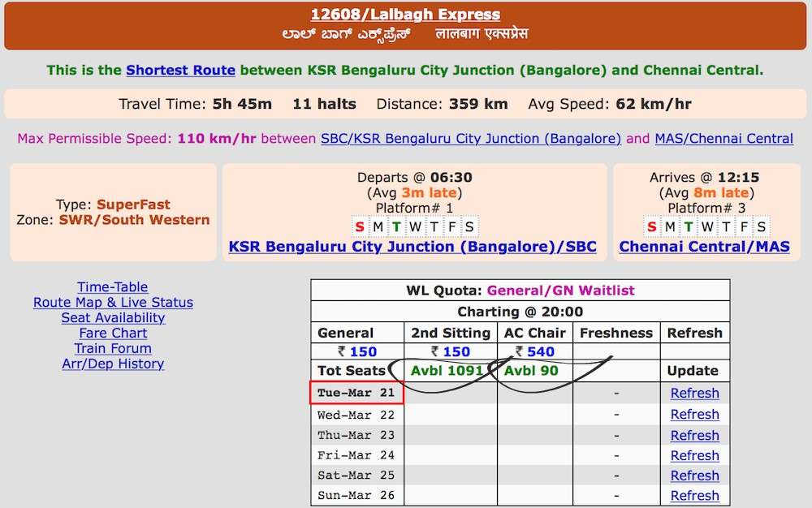Click the General/GN Waitlist quota text

click(x=561, y=291)
